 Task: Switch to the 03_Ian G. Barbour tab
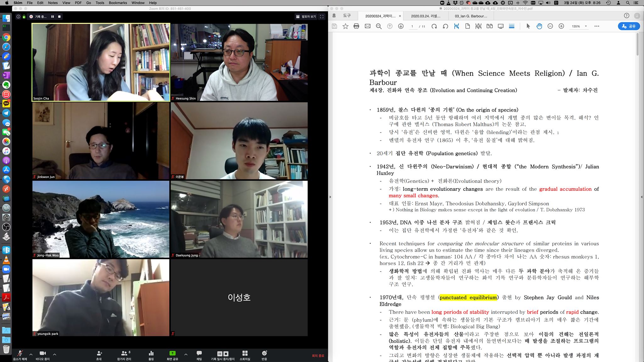tap(471, 16)
